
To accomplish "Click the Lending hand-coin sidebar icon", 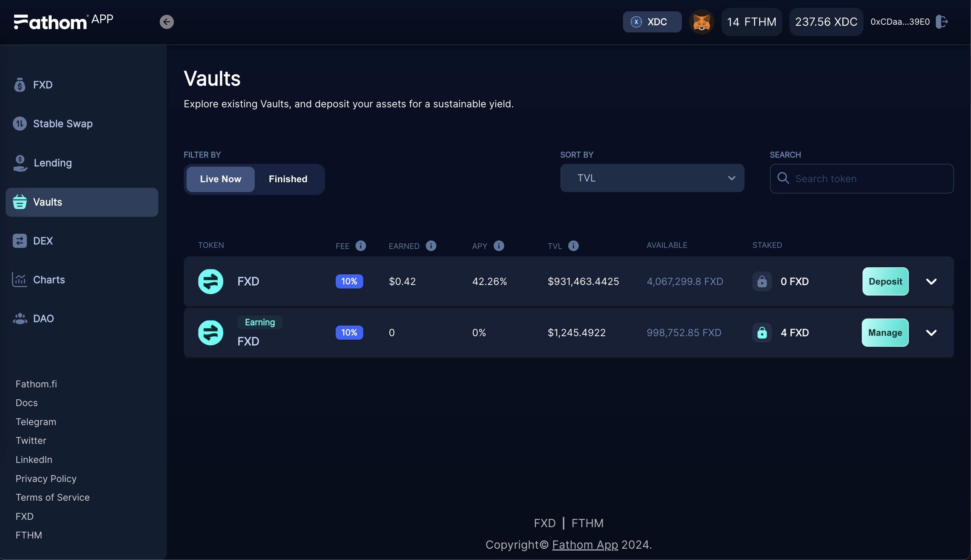I will pyautogui.click(x=20, y=163).
